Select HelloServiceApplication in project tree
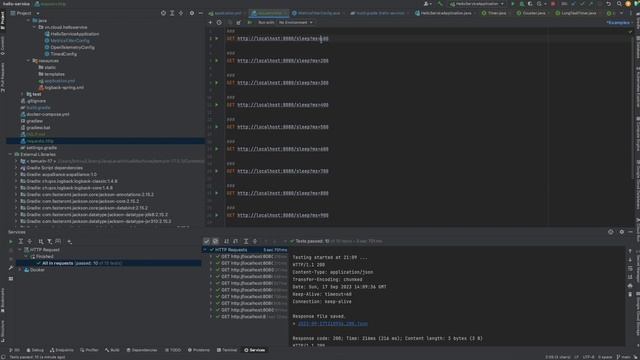This screenshot has height=360, width=640. (x=74, y=34)
